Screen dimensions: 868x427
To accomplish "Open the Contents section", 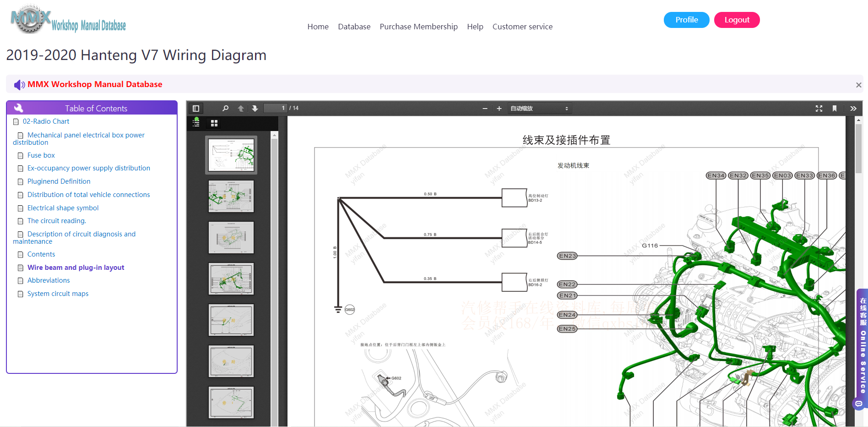I will (x=41, y=254).
